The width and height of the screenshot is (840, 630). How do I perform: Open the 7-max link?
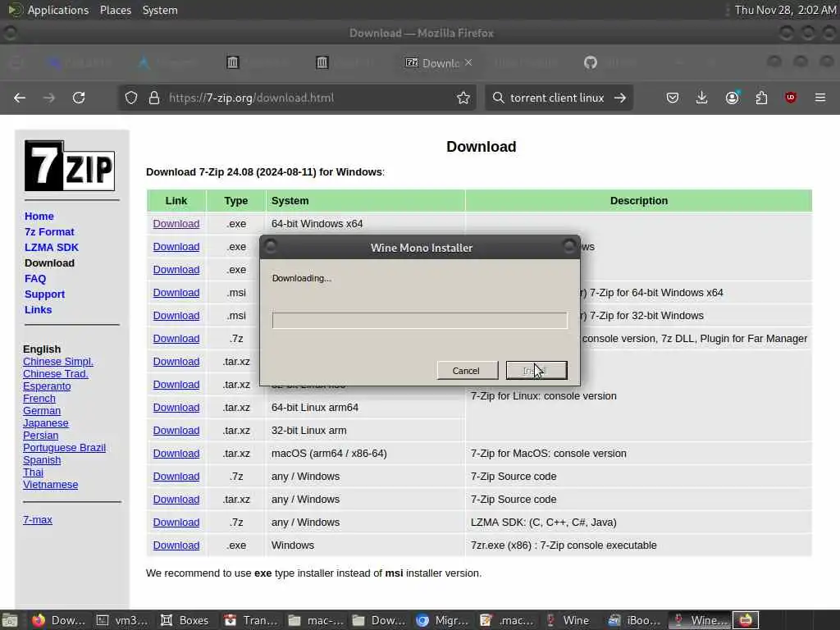click(38, 519)
